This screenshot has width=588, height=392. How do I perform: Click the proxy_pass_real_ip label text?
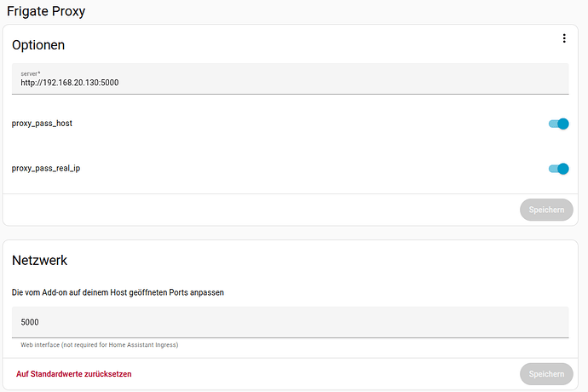point(46,169)
